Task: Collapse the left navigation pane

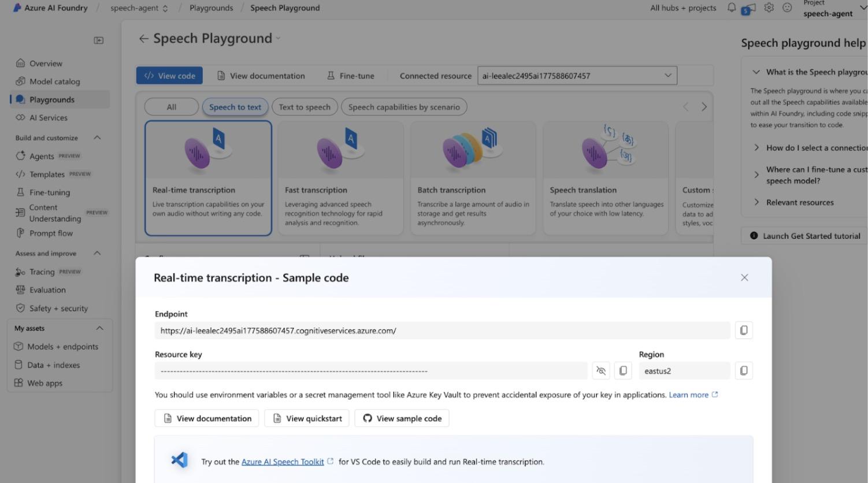Action: (x=98, y=40)
